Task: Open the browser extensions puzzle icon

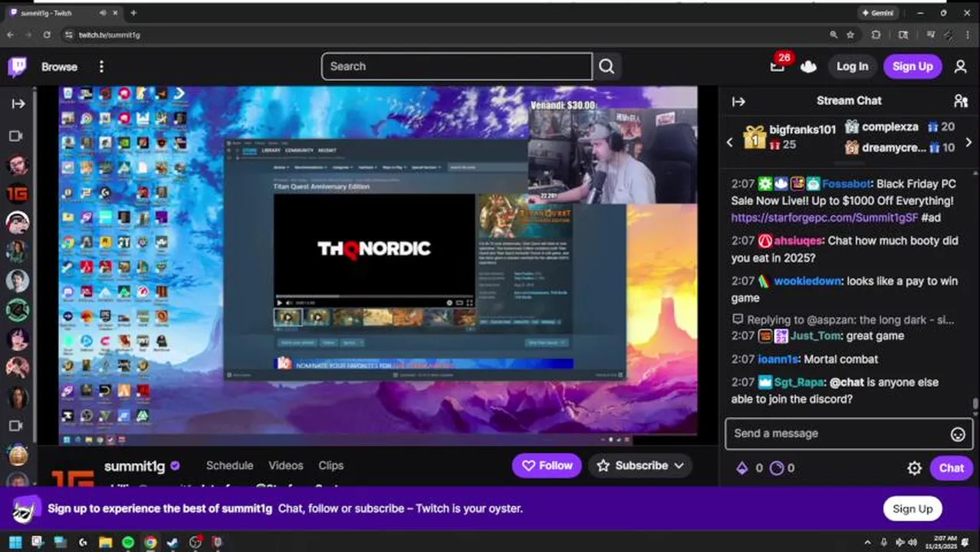Action: [876, 34]
